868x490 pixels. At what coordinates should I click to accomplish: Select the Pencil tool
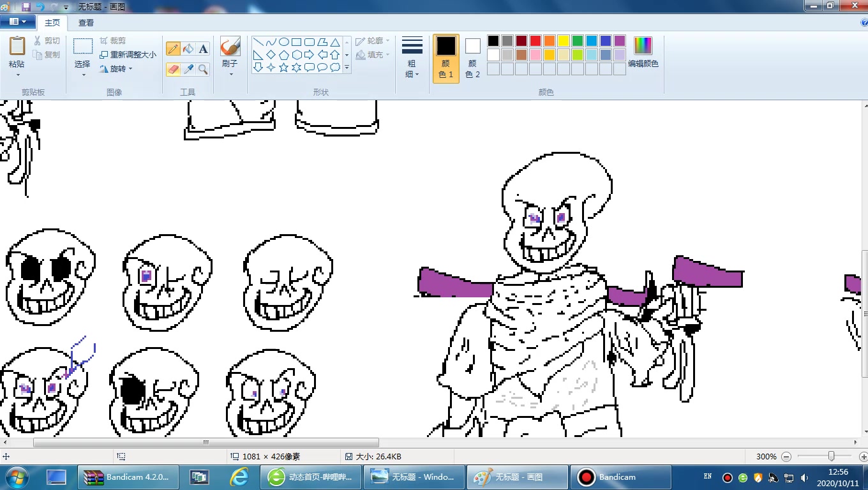click(173, 49)
